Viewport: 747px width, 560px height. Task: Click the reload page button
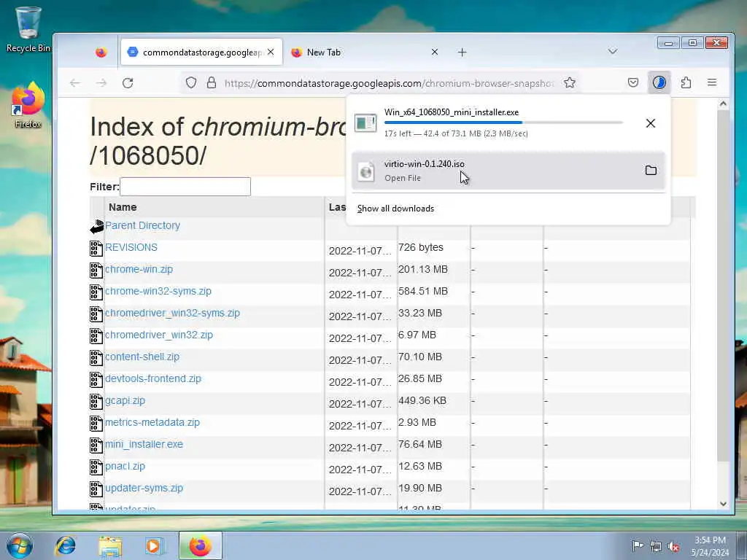tap(128, 83)
